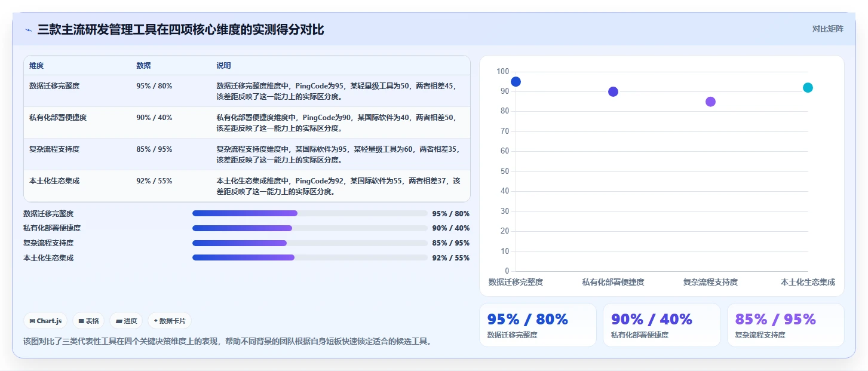The height and width of the screenshot is (371, 868).
Task: Click the 对比矩阵 label
Action: pos(827,29)
